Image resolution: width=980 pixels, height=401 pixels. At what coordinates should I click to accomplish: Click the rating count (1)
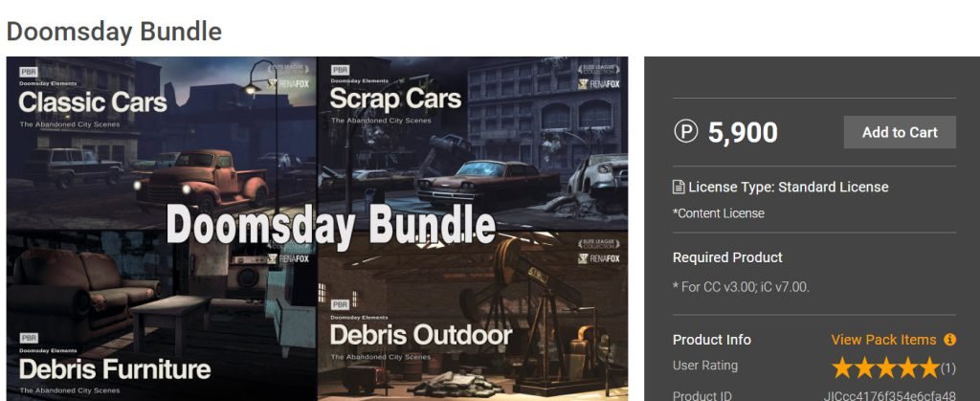(x=948, y=368)
